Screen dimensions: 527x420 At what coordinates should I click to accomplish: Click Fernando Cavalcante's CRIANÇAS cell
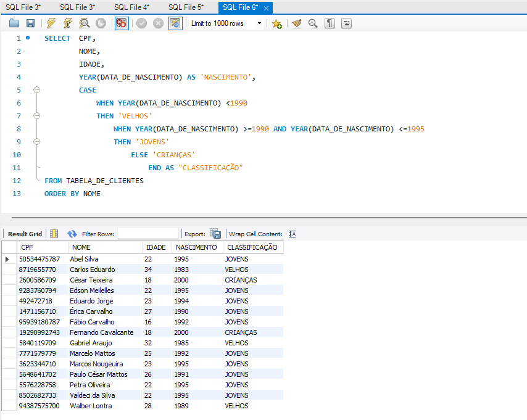[253, 332]
